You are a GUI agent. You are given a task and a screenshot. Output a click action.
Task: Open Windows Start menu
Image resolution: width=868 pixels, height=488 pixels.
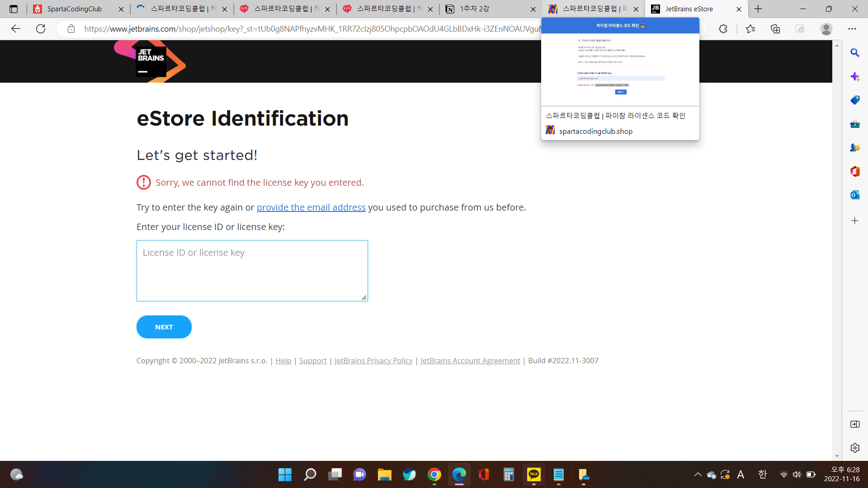(285, 474)
